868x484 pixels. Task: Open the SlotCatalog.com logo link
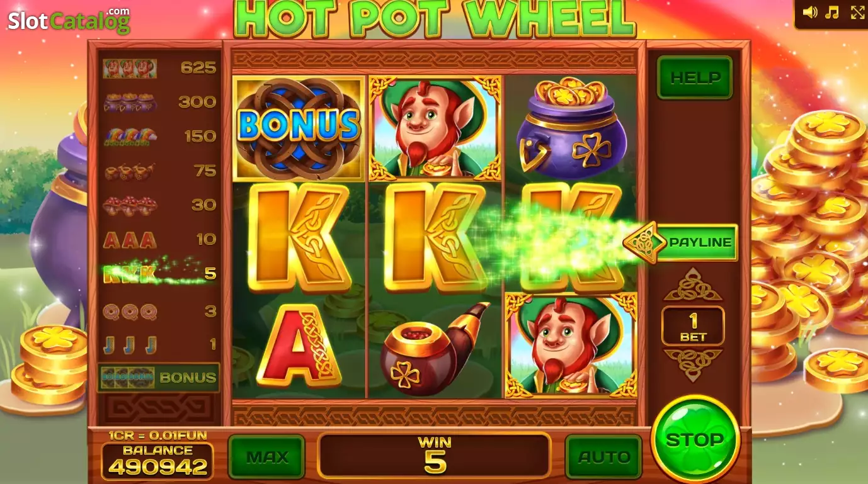pyautogui.click(x=69, y=20)
